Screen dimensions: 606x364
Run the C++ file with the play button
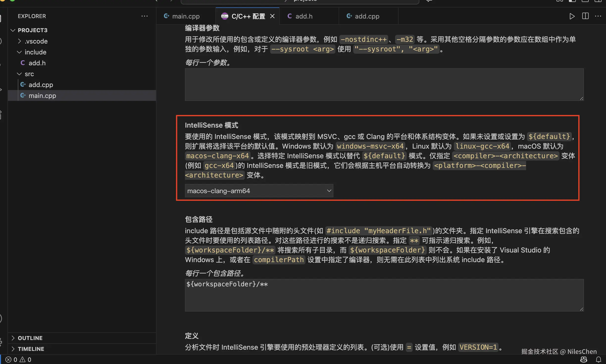coord(572,16)
